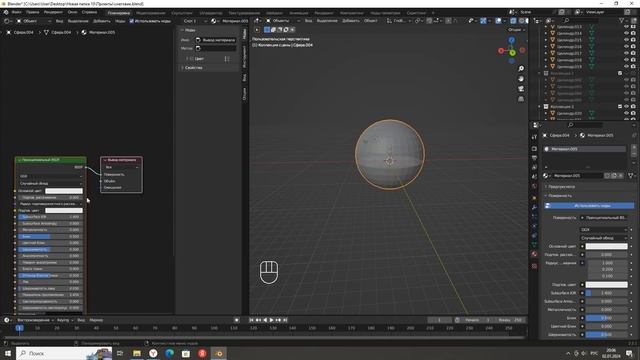Open Случайный обход dropdown in BSDF node

(x=51, y=183)
